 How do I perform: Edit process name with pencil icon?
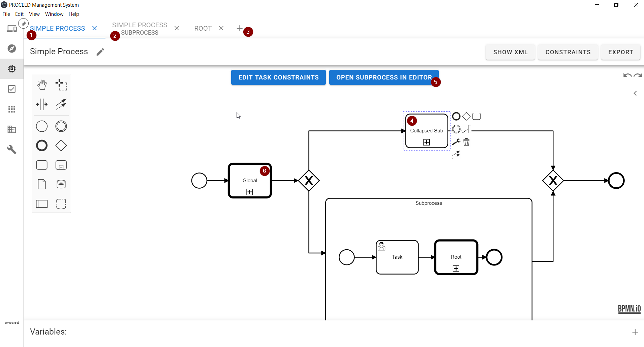[100, 52]
